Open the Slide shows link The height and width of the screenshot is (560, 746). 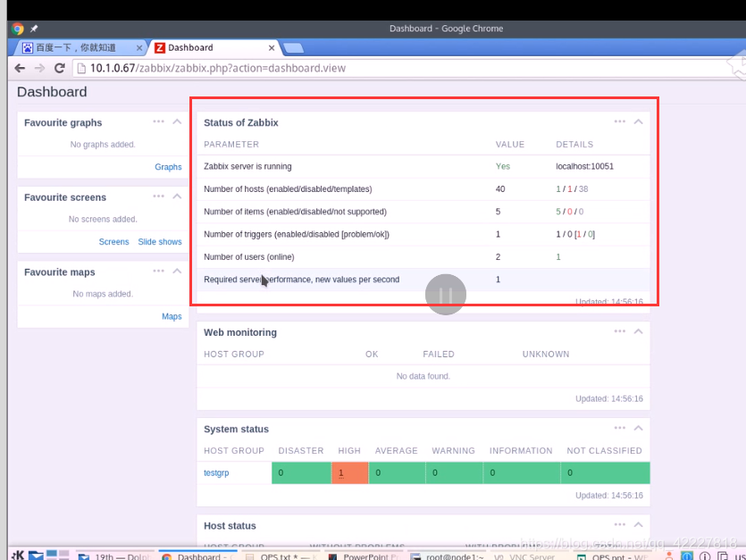(x=160, y=242)
